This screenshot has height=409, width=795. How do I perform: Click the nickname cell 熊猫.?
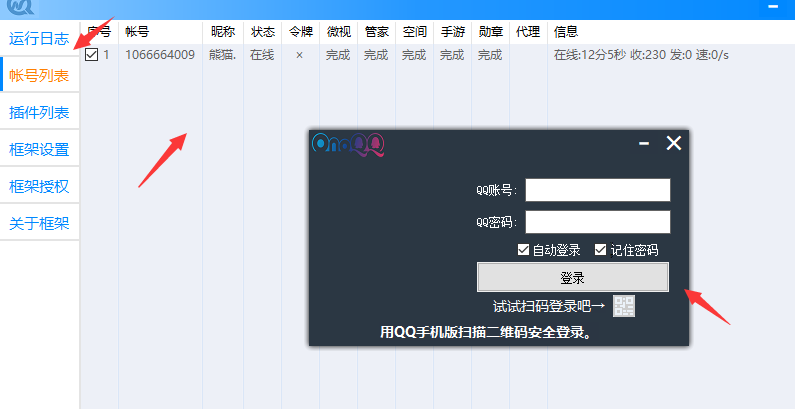coord(222,55)
